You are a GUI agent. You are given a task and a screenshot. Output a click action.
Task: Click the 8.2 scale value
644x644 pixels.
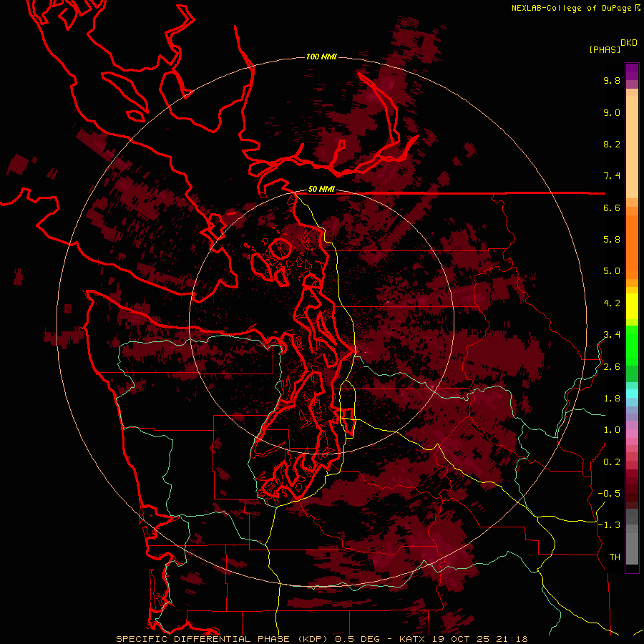coord(612,144)
